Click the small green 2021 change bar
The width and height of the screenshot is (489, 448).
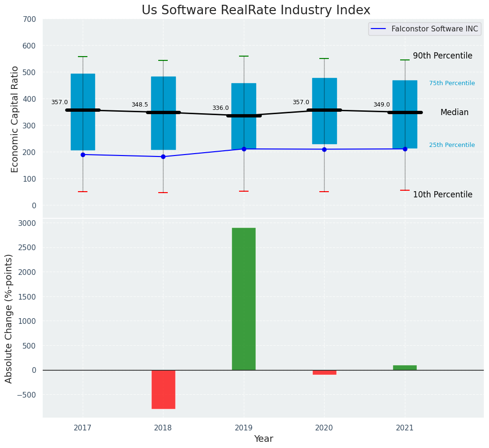(405, 368)
